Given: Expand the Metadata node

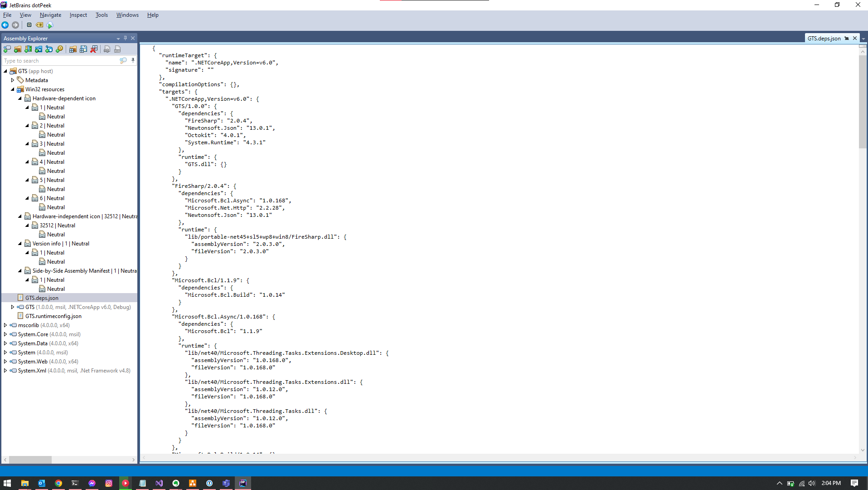Looking at the screenshot, I should (x=13, y=80).
